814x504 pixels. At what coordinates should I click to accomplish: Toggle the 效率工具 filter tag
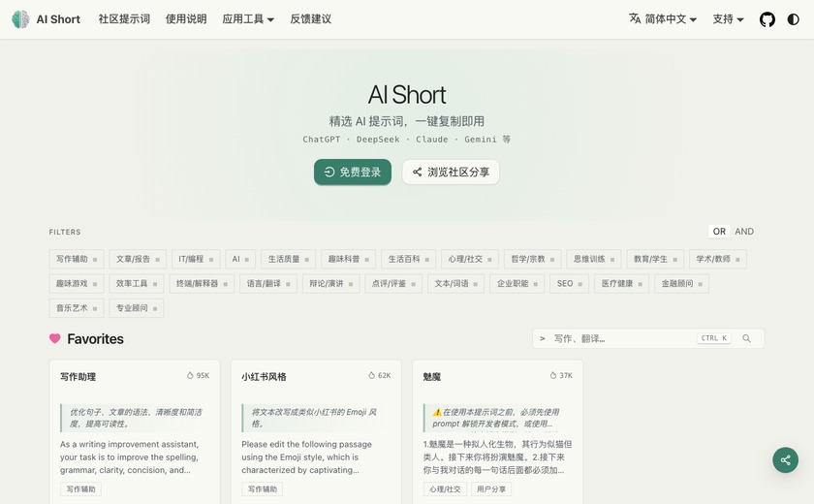click(x=137, y=283)
